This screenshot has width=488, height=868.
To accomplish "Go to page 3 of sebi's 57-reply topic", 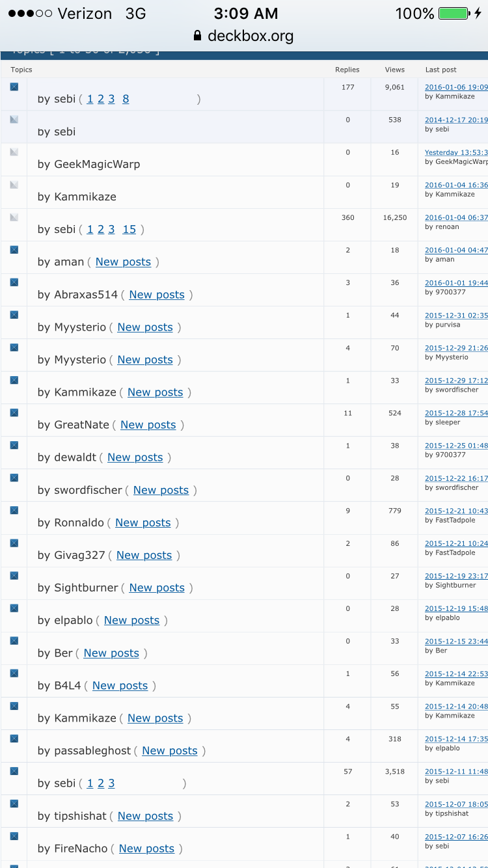I will [111, 783].
